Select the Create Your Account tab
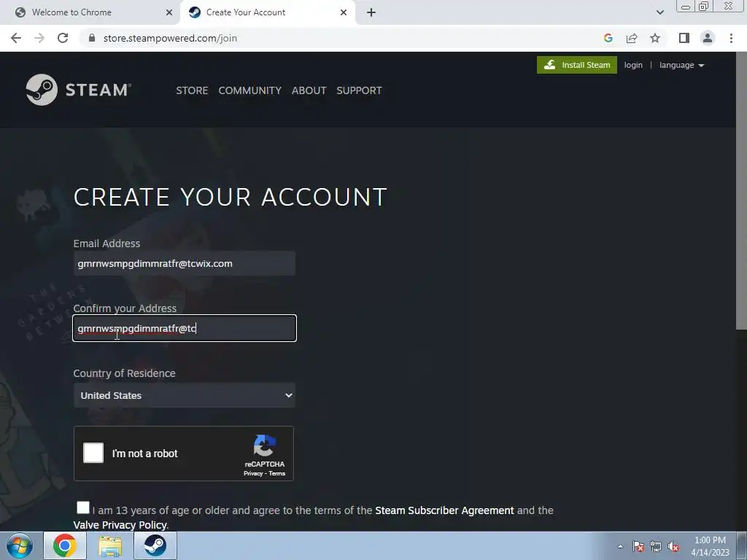This screenshot has width=747, height=560. click(x=267, y=12)
